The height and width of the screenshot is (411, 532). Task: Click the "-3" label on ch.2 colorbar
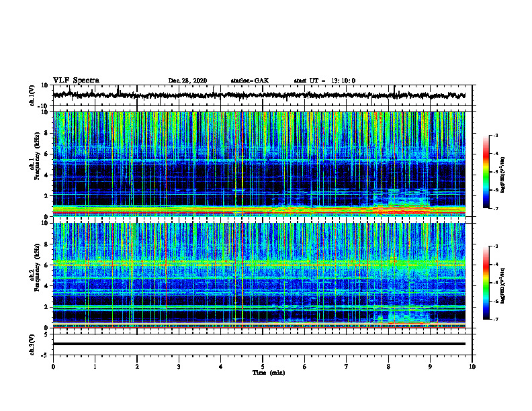(x=496, y=246)
